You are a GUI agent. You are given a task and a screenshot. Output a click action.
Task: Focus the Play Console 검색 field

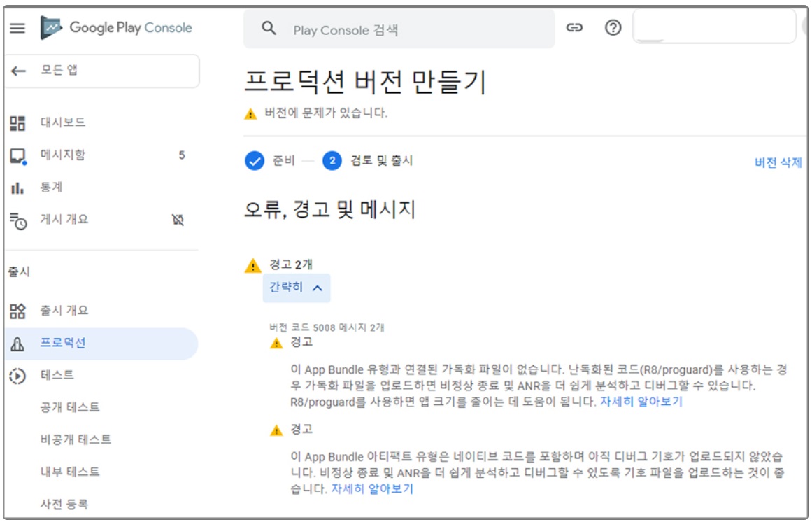pyautogui.click(x=399, y=29)
